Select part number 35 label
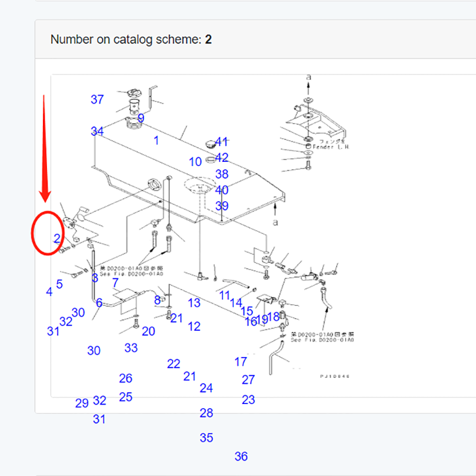The image size is (476, 476). coord(206,438)
